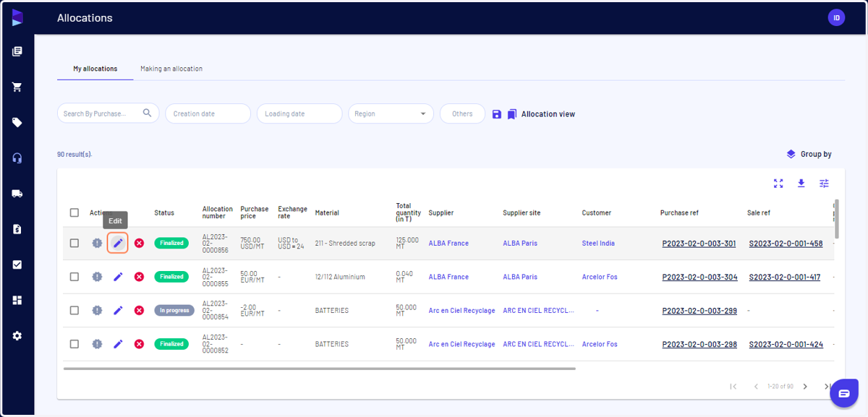Click the search magnifier icon
The image size is (868, 417).
pyautogui.click(x=148, y=113)
